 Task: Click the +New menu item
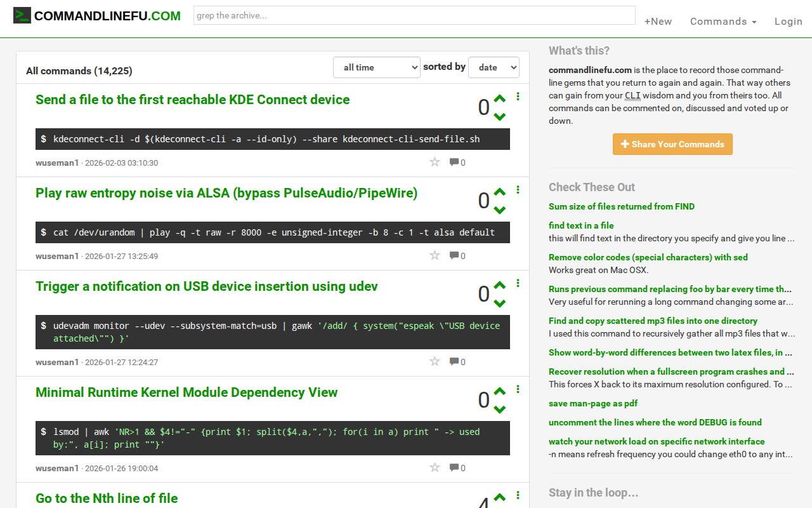click(x=658, y=22)
